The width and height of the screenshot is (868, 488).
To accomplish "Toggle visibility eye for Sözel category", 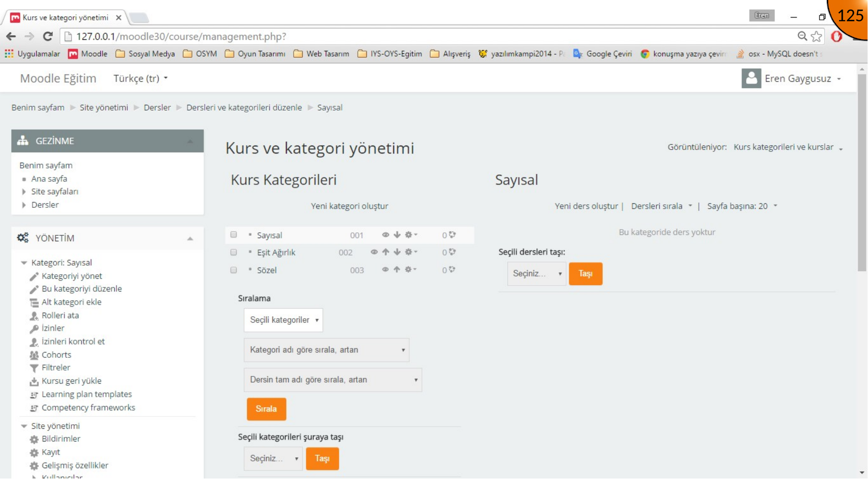I will (x=385, y=270).
